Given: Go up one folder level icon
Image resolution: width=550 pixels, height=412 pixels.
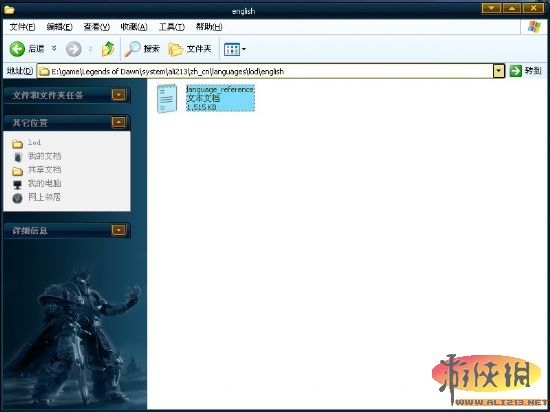Looking at the screenshot, I should tap(108, 49).
